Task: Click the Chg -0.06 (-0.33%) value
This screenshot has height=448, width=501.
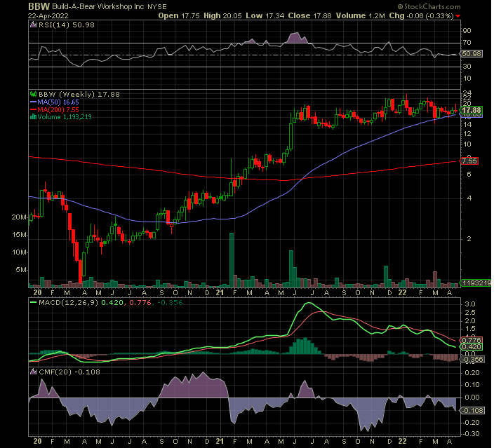Action: 422,15
